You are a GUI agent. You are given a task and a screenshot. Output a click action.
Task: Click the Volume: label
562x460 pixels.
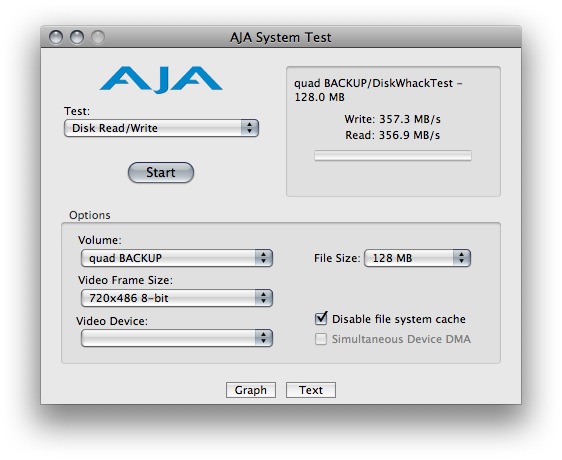click(100, 240)
